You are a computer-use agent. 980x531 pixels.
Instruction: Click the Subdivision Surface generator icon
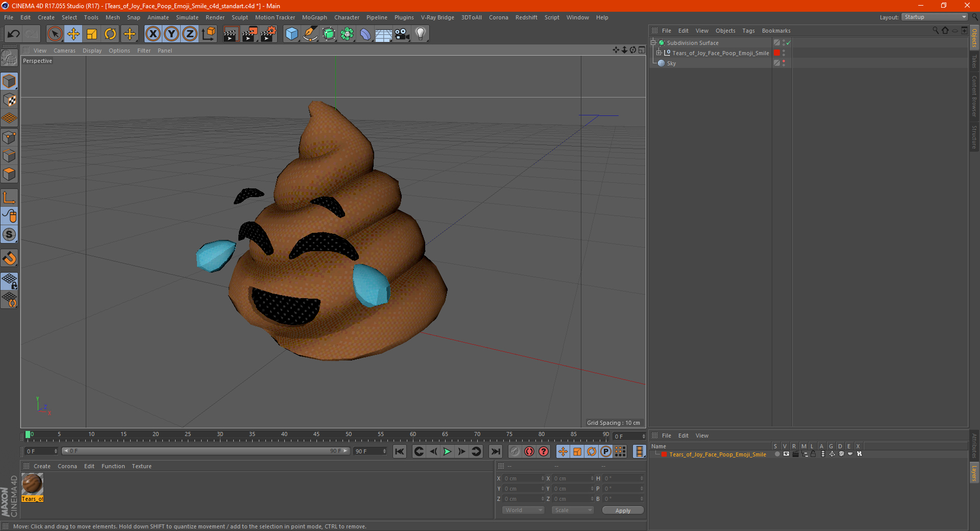(329, 34)
